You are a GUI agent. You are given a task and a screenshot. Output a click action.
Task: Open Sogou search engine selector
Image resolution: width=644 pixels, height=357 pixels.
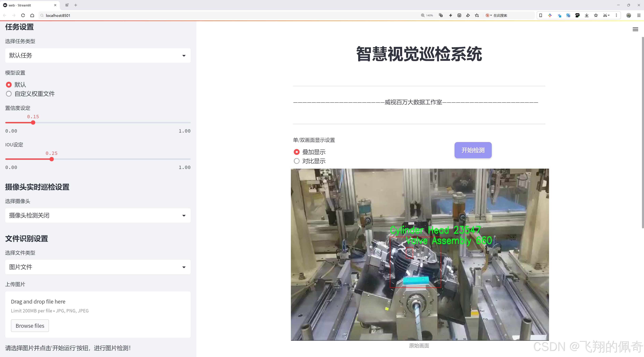(489, 15)
